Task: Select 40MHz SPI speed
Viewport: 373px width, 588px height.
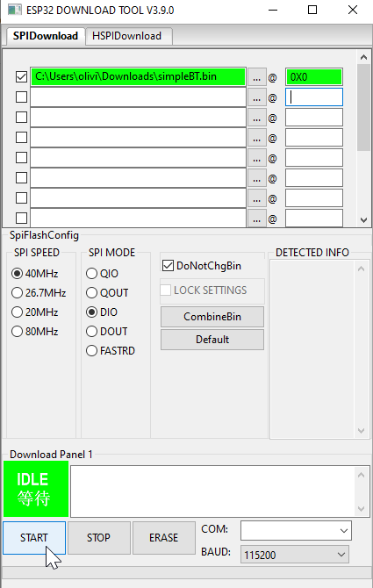Action: click(x=35, y=273)
